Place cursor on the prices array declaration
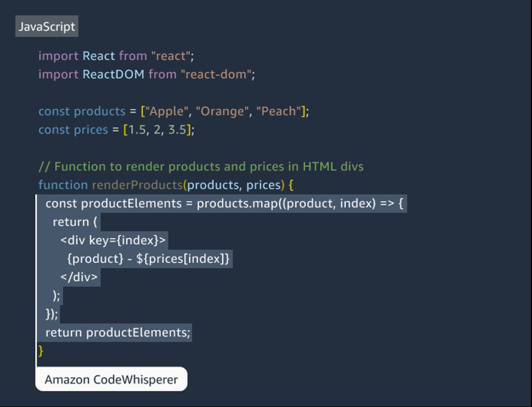Viewport: 532px width, 407px height. (117, 129)
